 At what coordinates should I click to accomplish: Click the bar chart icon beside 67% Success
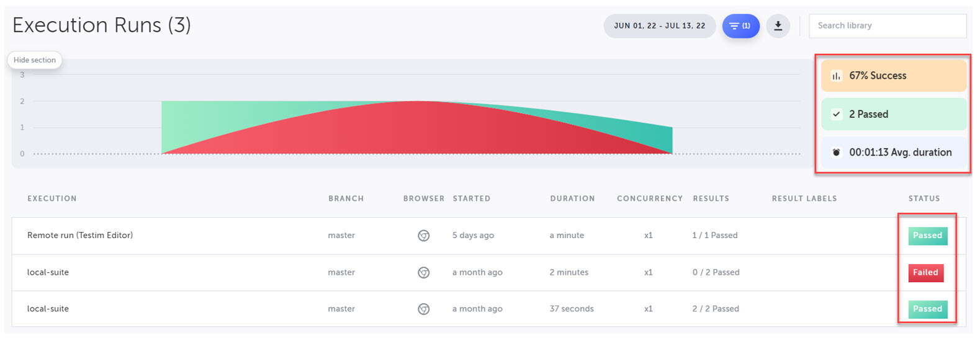(836, 76)
